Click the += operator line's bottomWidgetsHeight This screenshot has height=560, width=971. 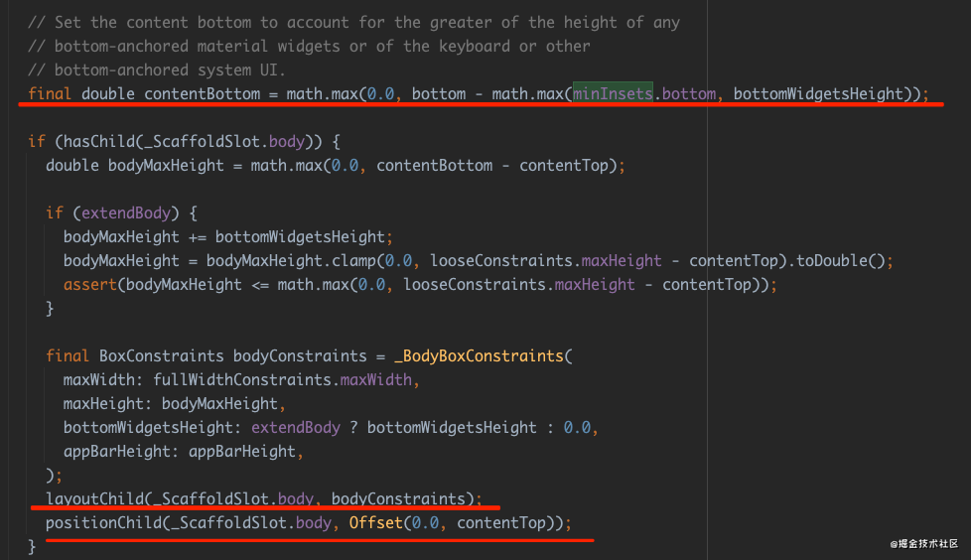(300, 236)
